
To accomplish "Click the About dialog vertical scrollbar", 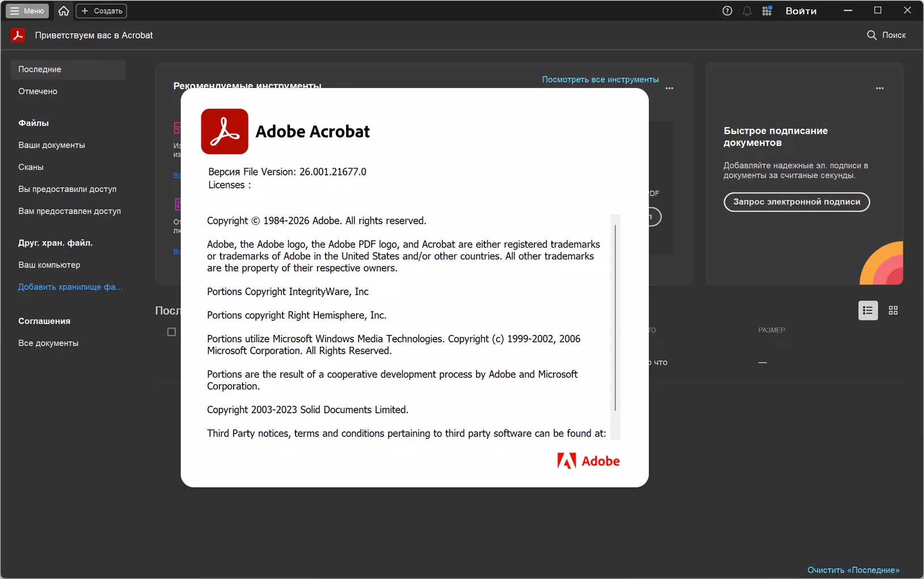I will click(615, 318).
